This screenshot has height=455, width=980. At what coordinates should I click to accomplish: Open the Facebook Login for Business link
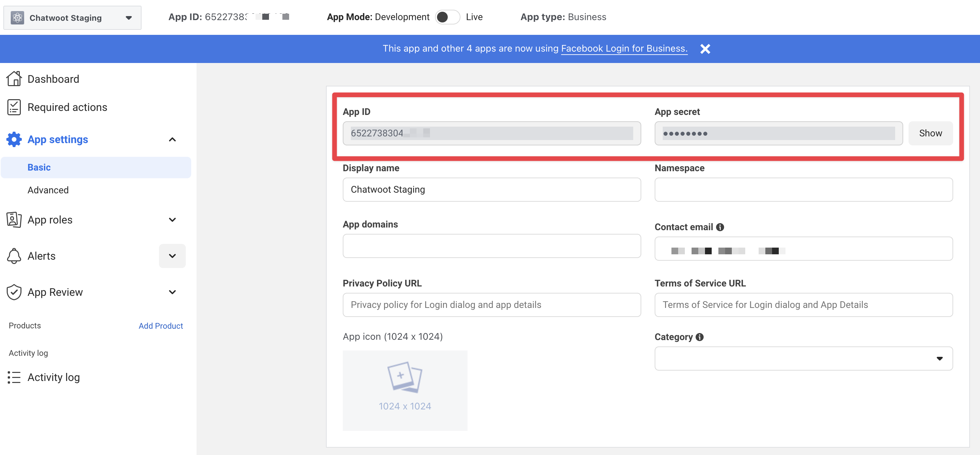pyautogui.click(x=624, y=49)
